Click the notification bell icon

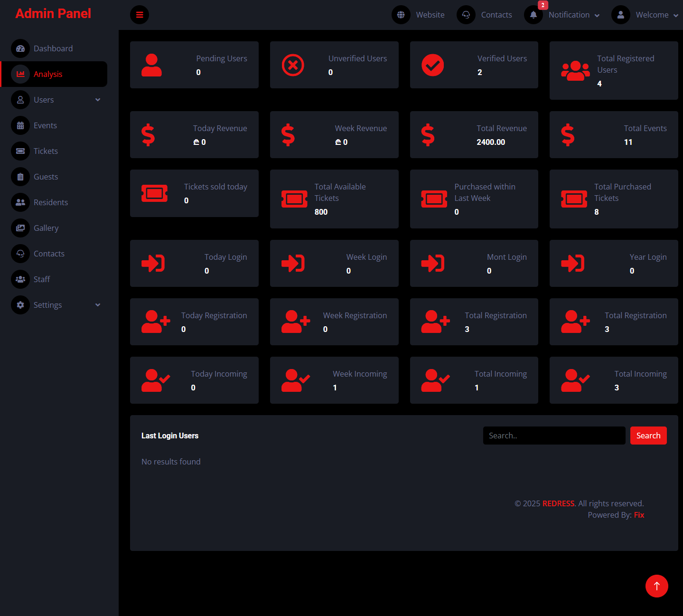533,15
